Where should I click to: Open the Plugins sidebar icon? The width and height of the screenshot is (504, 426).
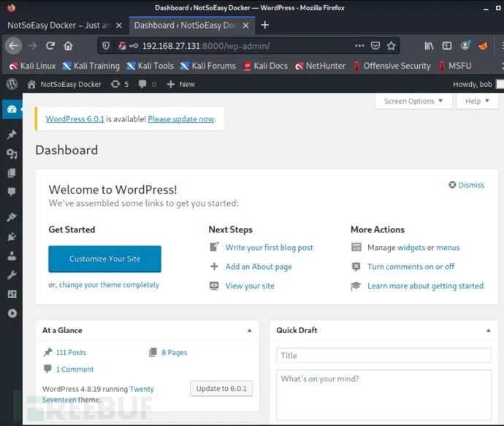point(12,237)
